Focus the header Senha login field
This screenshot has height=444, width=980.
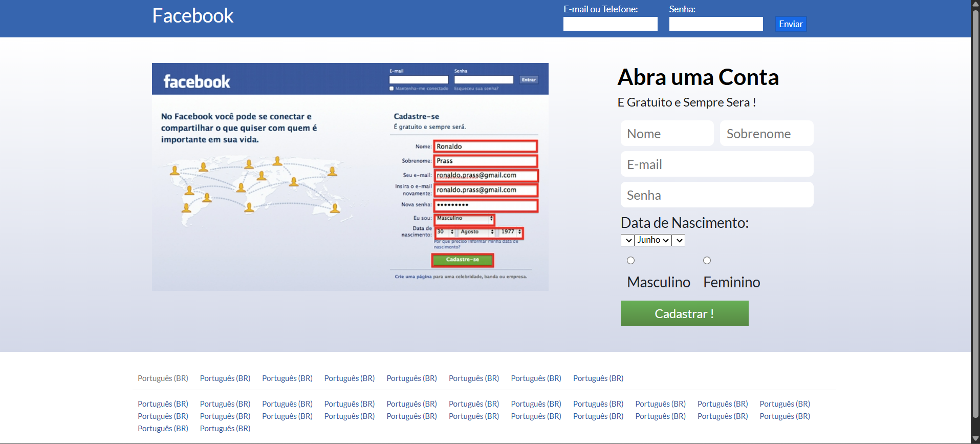716,24
